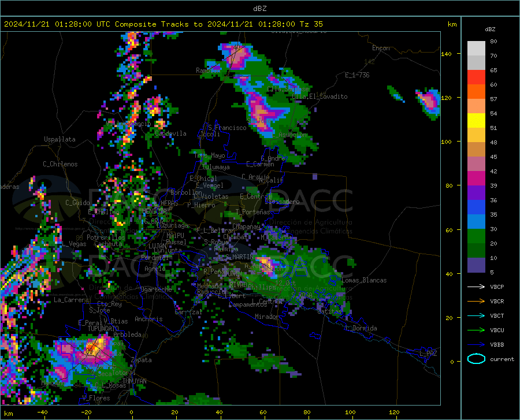Click the E_1-736 map label
Image resolution: width=520 pixels, height=420 pixels.
tap(357, 75)
